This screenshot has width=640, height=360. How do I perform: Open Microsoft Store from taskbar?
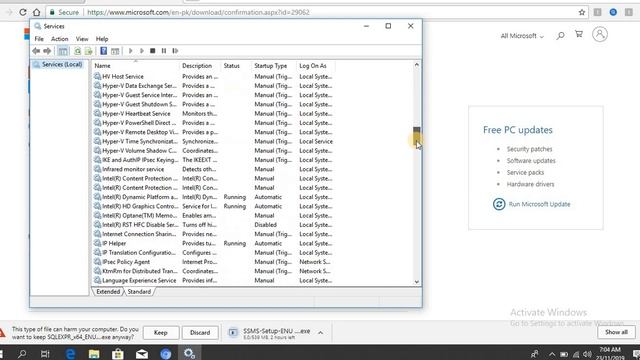point(118,353)
